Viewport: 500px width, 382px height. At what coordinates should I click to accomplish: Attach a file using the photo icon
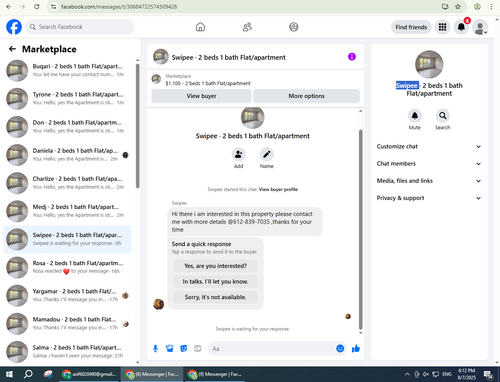170,349
